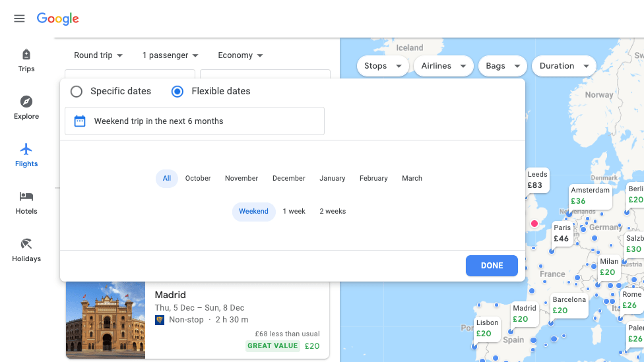
Task: Choose the 1 week trip duration
Action: [x=294, y=212]
